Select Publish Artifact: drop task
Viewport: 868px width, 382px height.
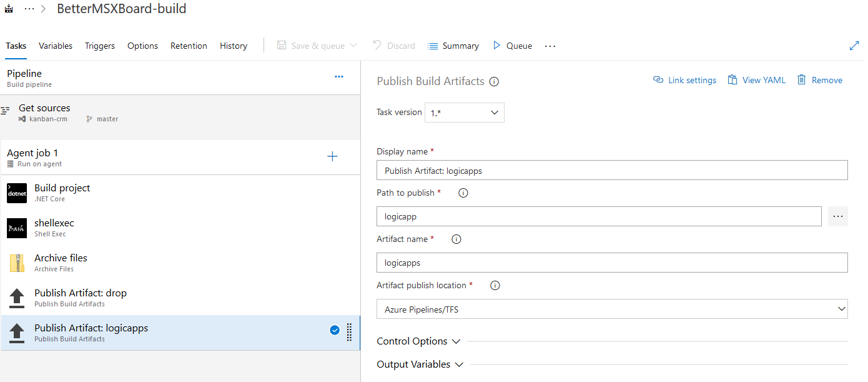[x=180, y=298]
